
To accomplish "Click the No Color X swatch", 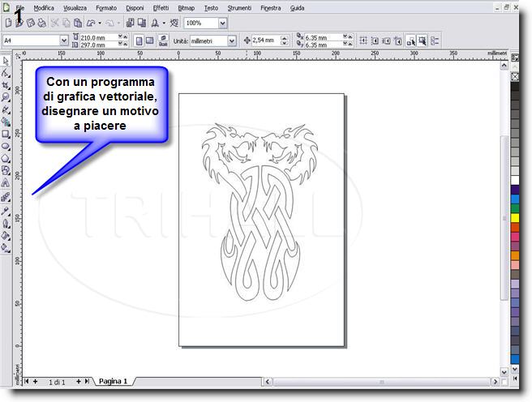I will pyautogui.click(x=515, y=77).
